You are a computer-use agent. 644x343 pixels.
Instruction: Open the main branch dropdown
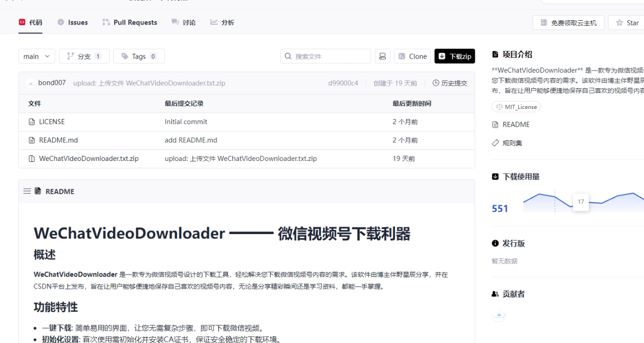(x=36, y=56)
